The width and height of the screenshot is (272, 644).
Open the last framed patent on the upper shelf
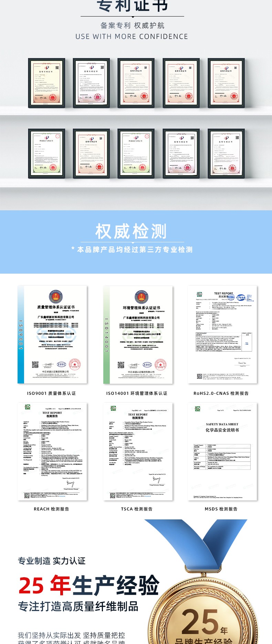tap(226, 83)
